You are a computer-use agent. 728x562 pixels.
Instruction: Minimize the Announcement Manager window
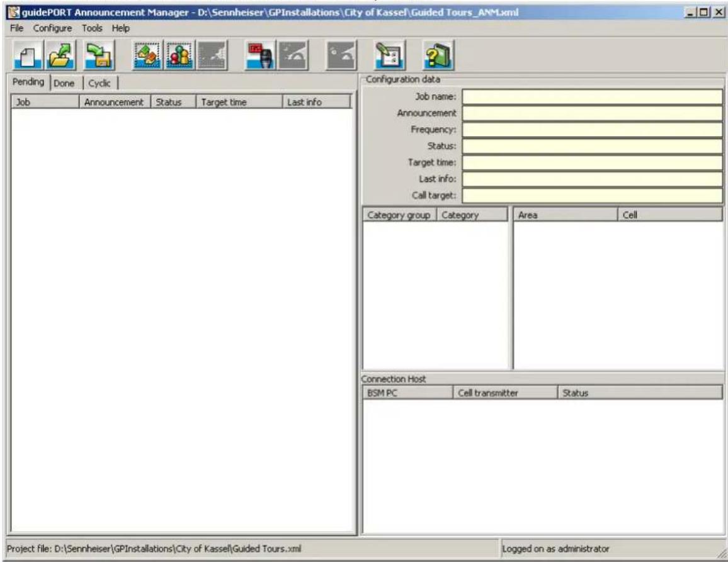point(691,13)
